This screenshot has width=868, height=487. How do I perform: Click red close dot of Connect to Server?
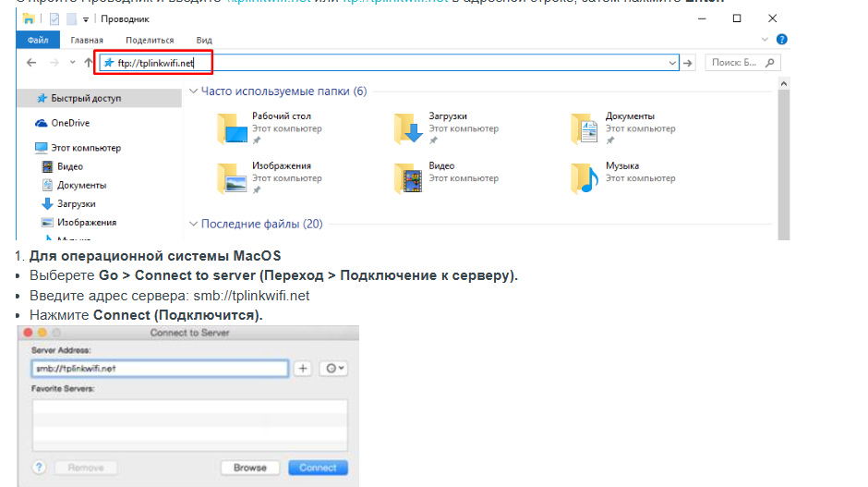pos(29,333)
